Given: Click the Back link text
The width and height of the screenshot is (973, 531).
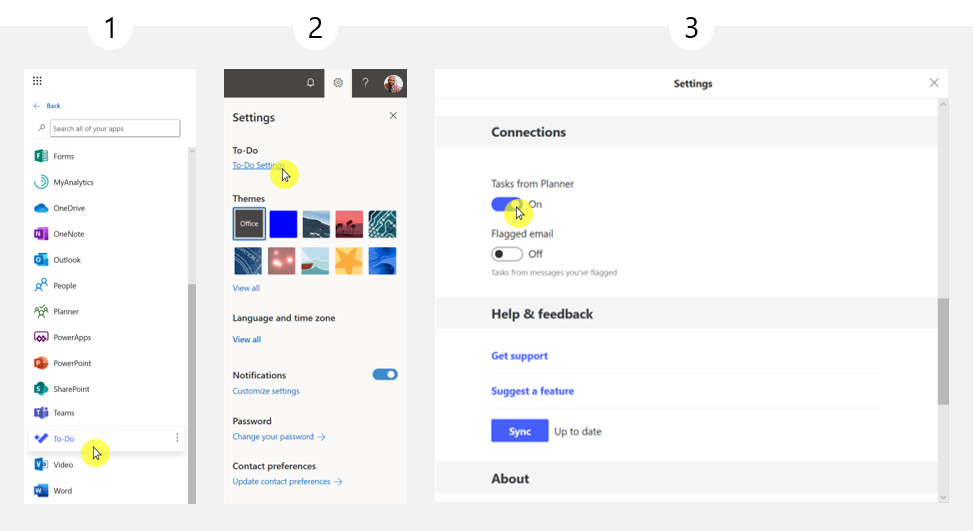Looking at the screenshot, I should 53,106.
